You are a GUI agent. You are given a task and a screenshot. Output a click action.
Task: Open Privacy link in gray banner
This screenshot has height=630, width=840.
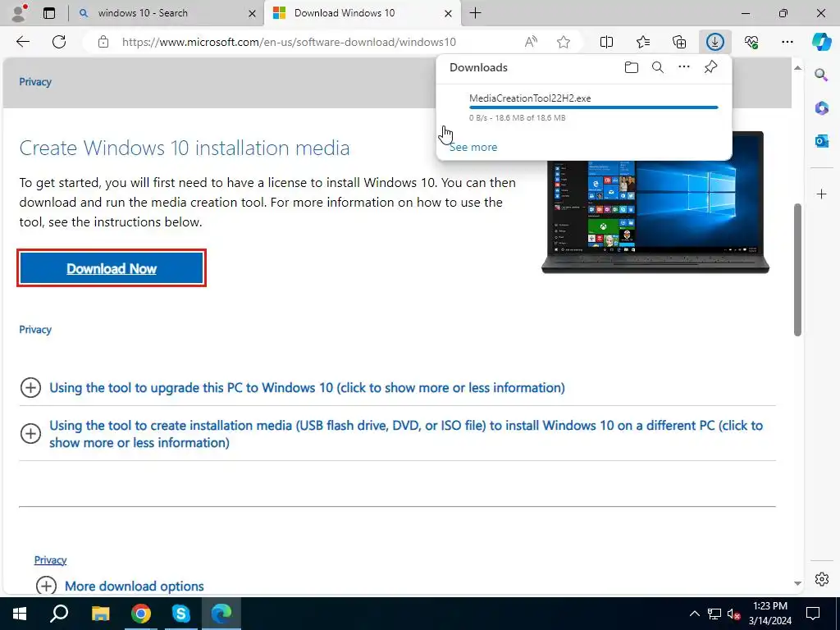pyautogui.click(x=35, y=82)
